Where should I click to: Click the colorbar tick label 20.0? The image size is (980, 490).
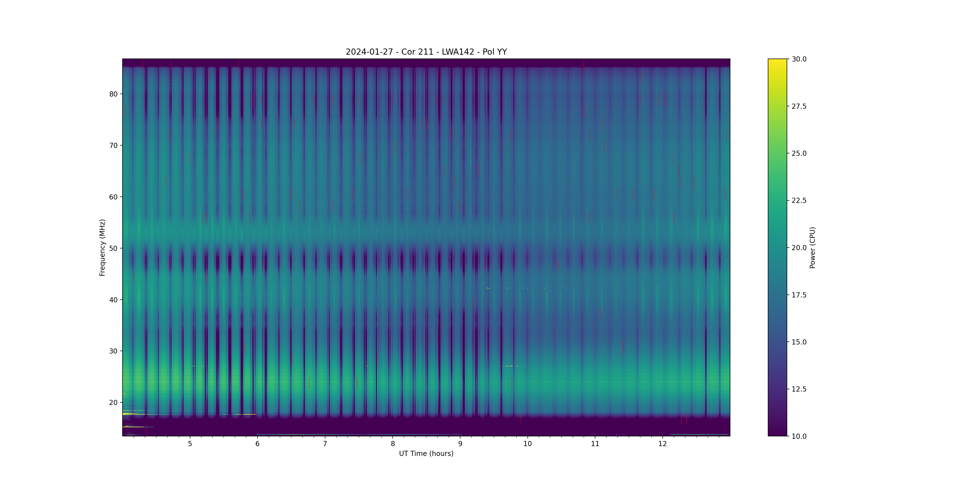pos(799,248)
